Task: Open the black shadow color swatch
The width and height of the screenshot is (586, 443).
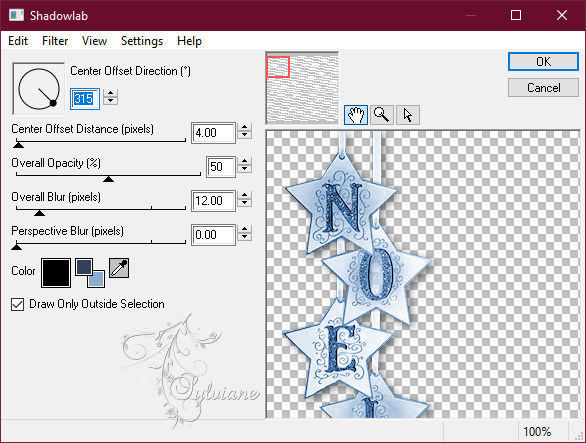Action: (x=56, y=273)
